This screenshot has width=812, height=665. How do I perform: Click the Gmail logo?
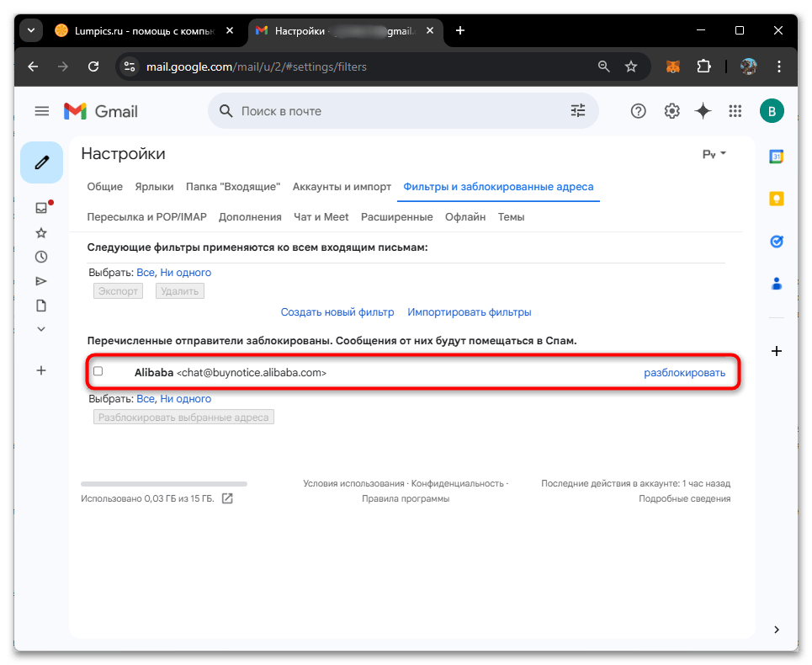coord(101,111)
